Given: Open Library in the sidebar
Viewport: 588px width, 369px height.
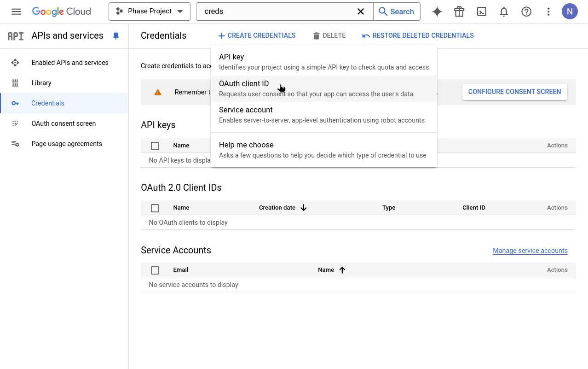Looking at the screenshot, I should tap(64, 83).
